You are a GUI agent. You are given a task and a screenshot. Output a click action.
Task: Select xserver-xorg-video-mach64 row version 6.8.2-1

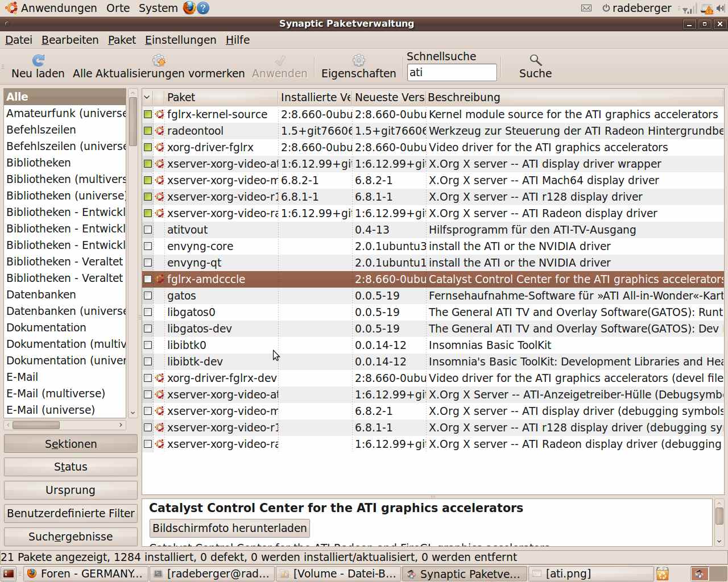click(433, 180)
